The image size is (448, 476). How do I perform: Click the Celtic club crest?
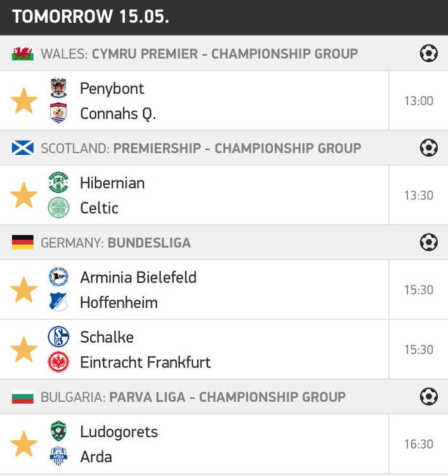[58, 208]
